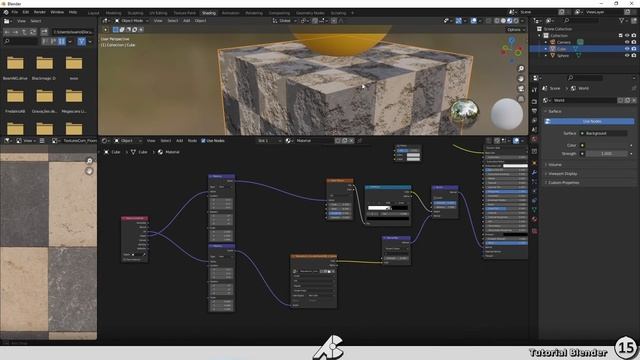This screenshot has width=640, height=360.
Task: Toggle Collection visibility eye icon
Action: [x=627, y=36]
